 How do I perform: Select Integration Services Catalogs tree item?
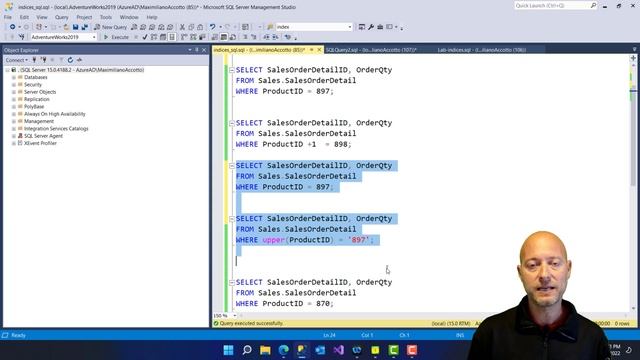pos(56,129)
